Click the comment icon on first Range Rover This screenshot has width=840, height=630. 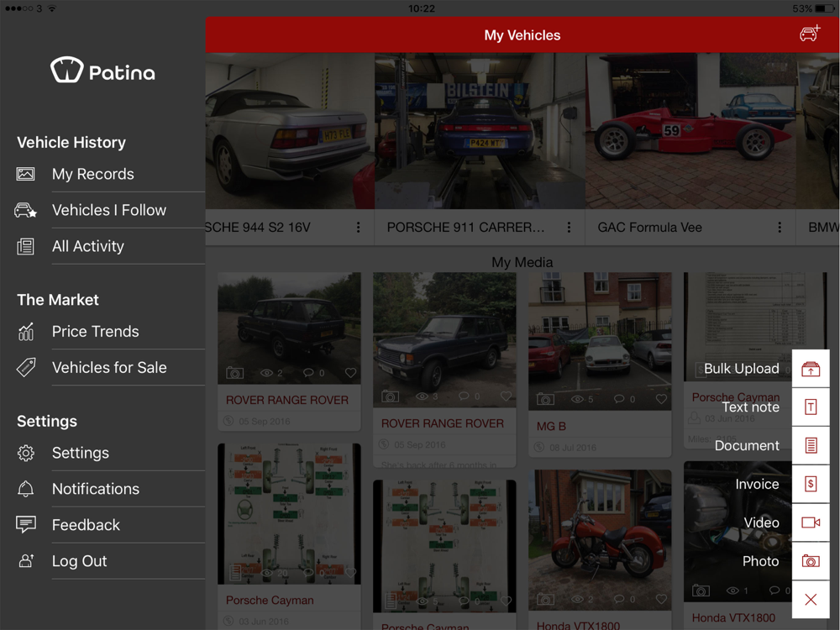[x=308, y=373]
